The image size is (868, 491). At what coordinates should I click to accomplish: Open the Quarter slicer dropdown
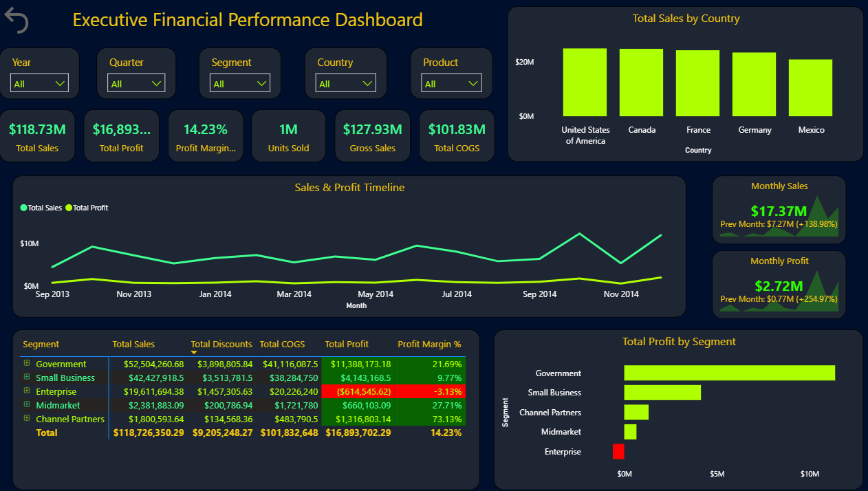tap(136, 83)
